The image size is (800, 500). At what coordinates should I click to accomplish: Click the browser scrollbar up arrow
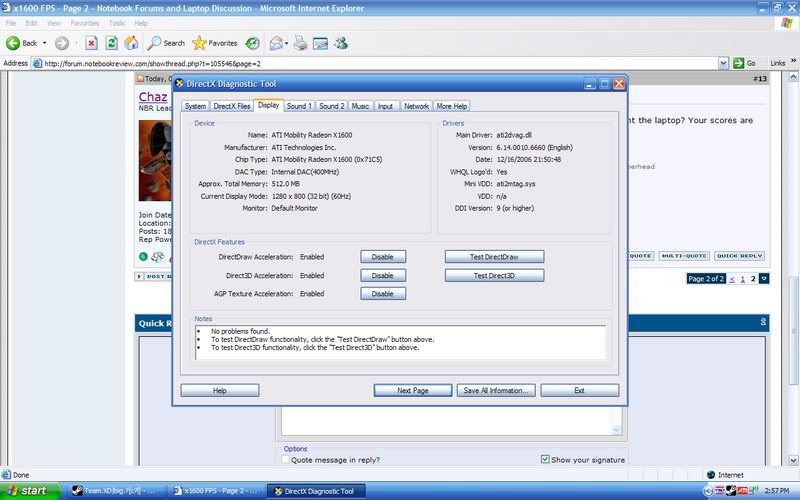tap(793, 77)
